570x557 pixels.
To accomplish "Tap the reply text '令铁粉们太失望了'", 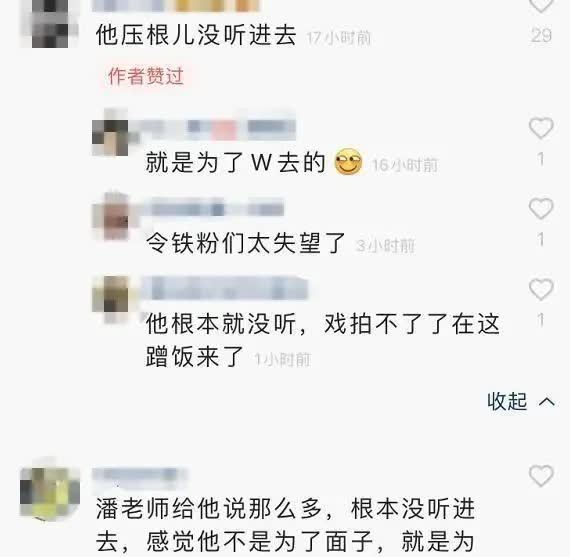I will 246,243.
